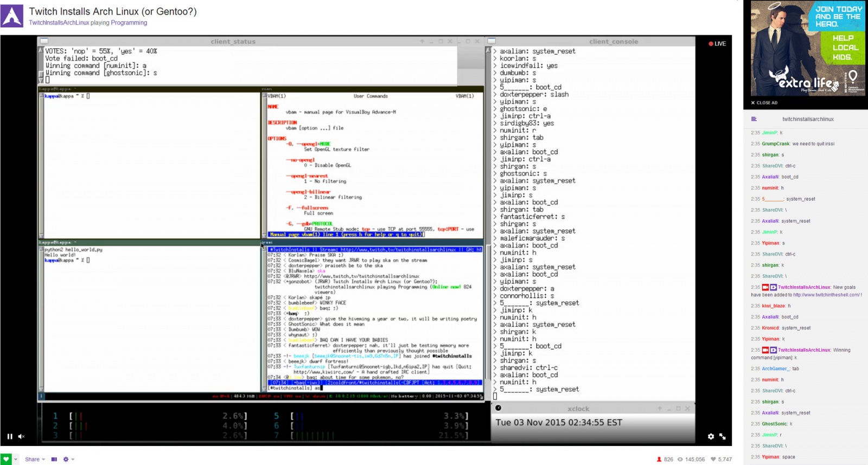868x465 pixels.
Task: Click ArchGamer_ username in chat
Action: point(776,369)
